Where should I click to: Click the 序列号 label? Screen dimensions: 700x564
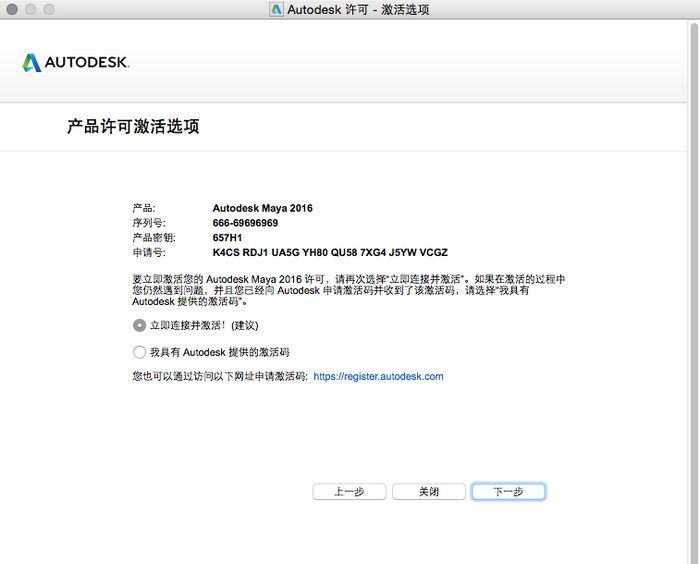[x=149, y=223]
